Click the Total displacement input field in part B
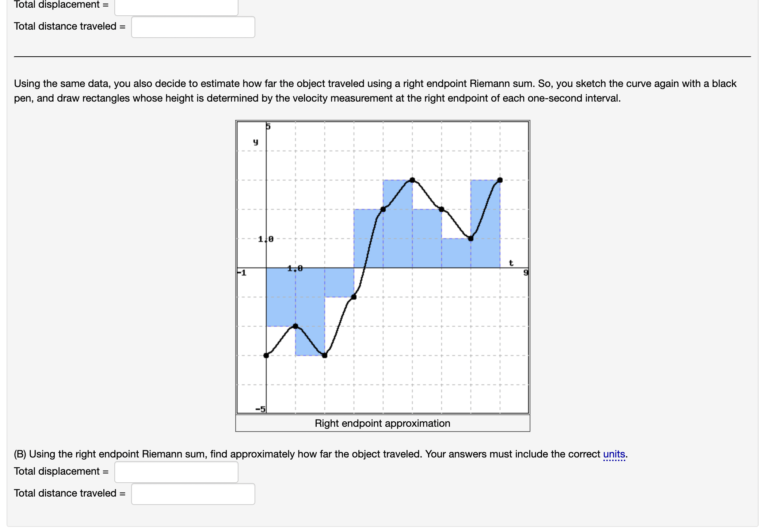This screenshot has height=532, width=759. click(x=176, y=472)
